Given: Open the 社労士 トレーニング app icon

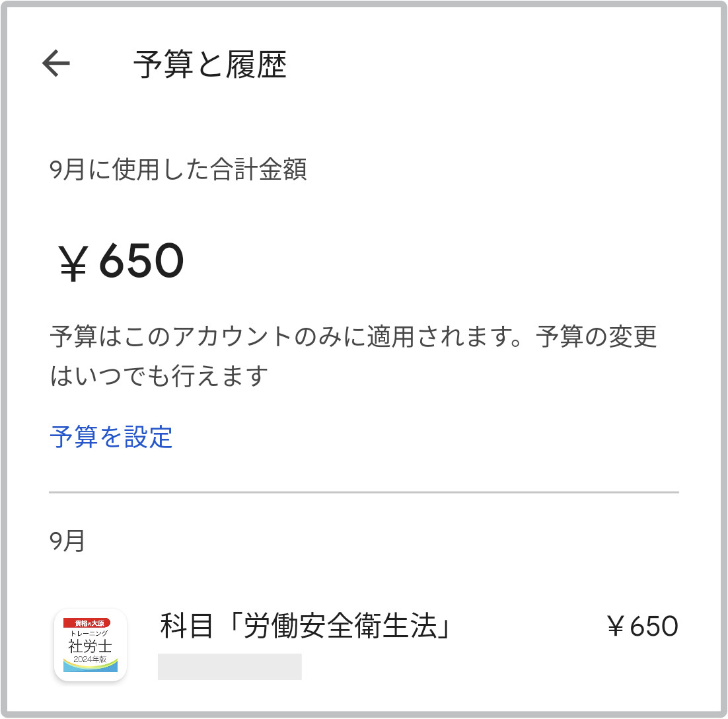Looking at the screenshot, I should coord(91,645).
